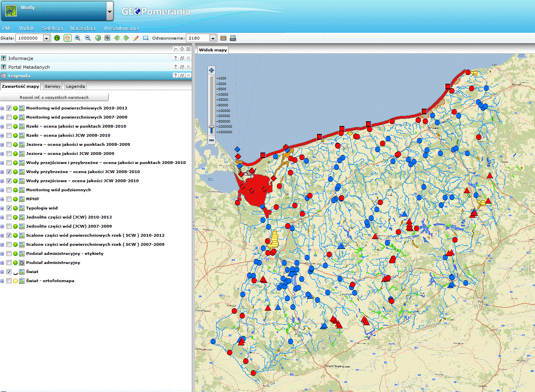Open the Widok menu

click(x=26, y=28)
